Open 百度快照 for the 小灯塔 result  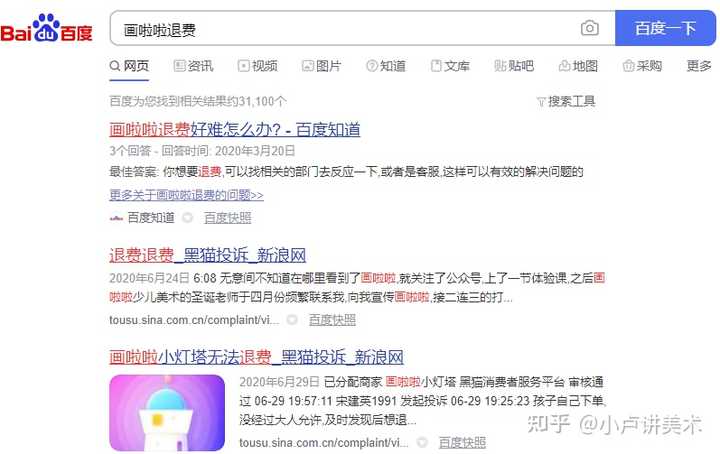tap(462, 443)
